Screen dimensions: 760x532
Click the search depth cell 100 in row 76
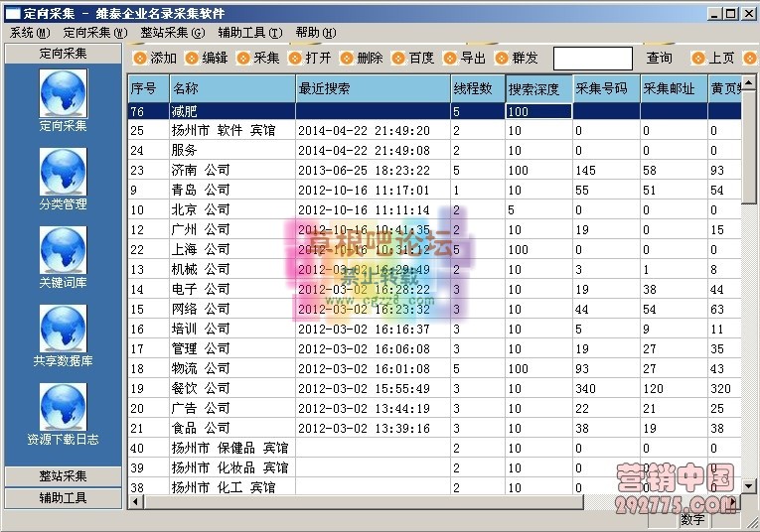click(x=539, y=111)
